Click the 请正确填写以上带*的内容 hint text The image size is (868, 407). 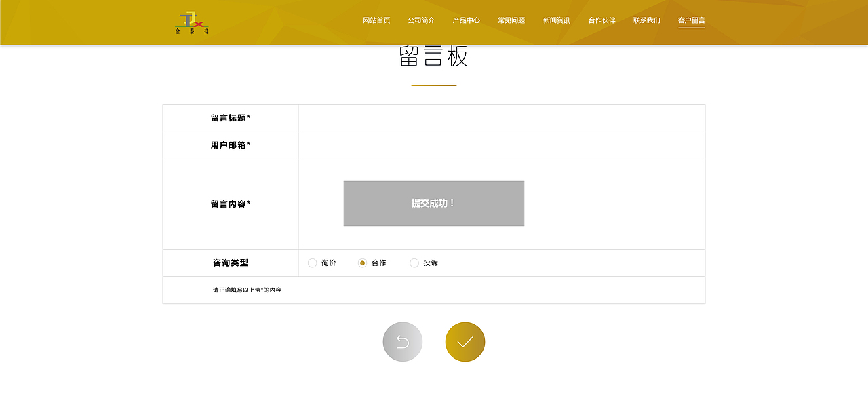(247, 290)
